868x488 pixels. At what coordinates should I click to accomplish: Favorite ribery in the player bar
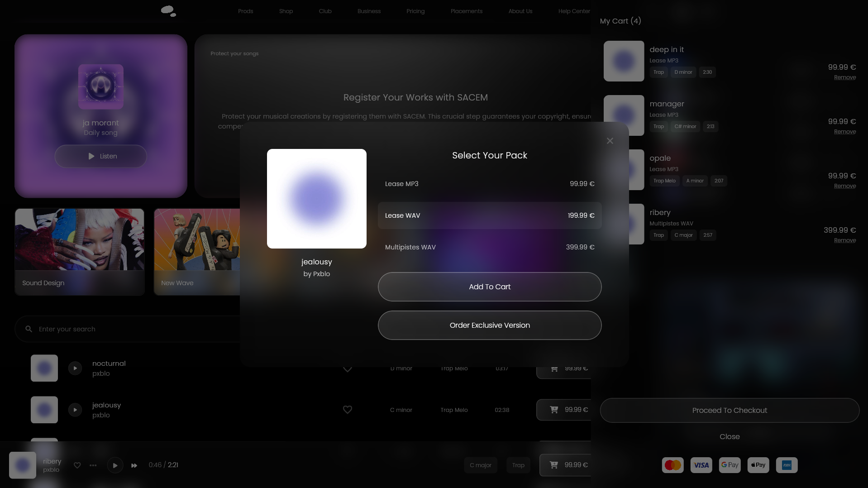(77, 465)
